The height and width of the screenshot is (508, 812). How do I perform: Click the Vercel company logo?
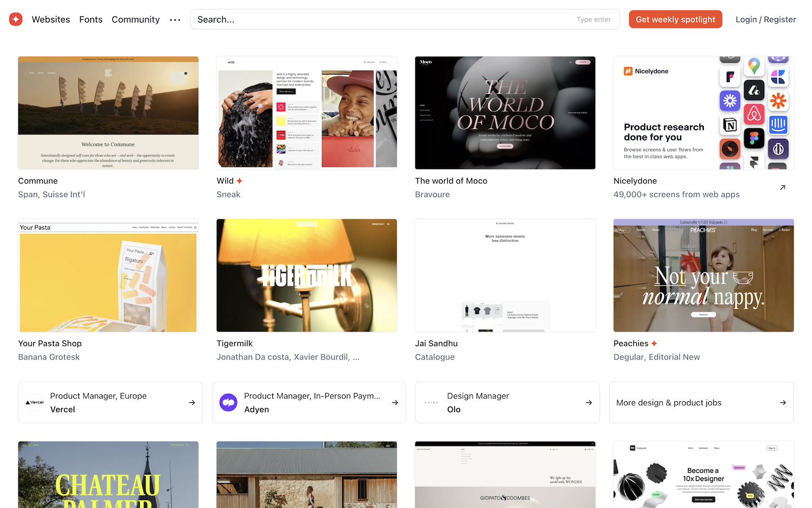click(x=35, y=402)
